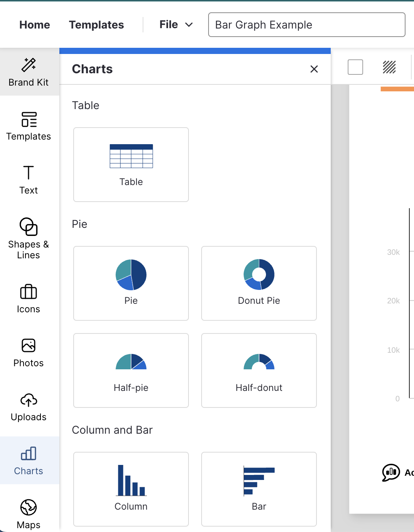Open Templates from the top menu

point(96,24)
